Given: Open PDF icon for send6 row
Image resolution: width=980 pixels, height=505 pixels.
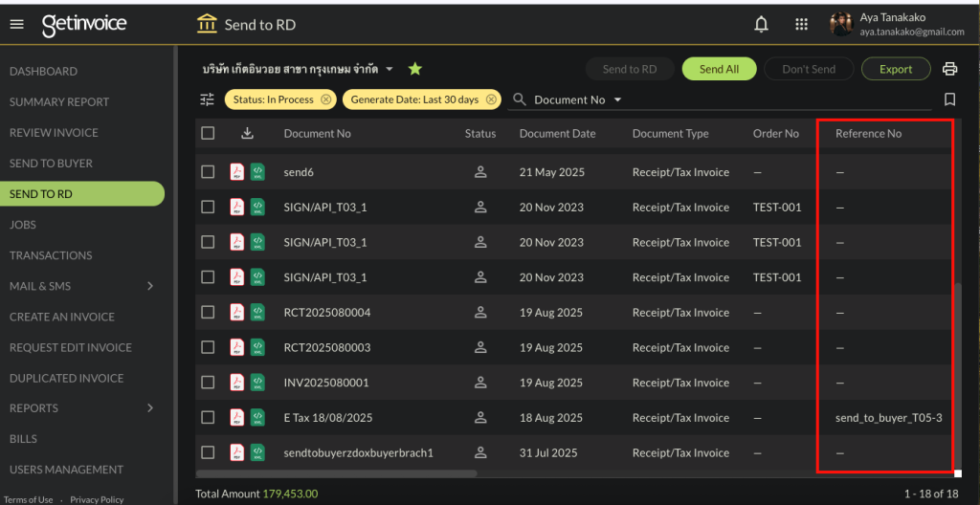Looking at the screenshot, I should 236,172.
